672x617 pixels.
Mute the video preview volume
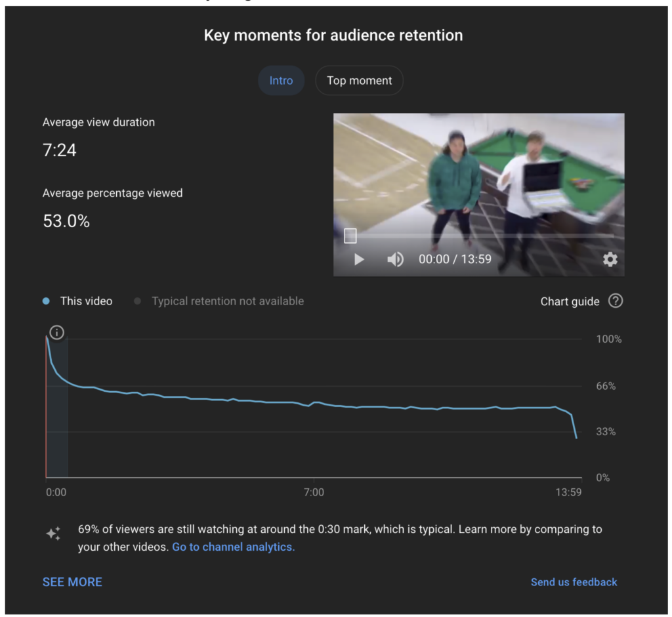(395, 259)
